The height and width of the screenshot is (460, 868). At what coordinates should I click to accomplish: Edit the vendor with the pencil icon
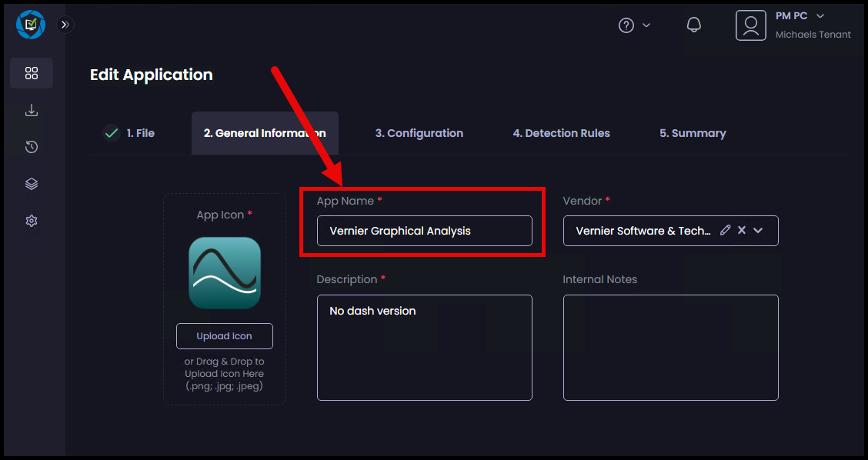pos(725,230)
